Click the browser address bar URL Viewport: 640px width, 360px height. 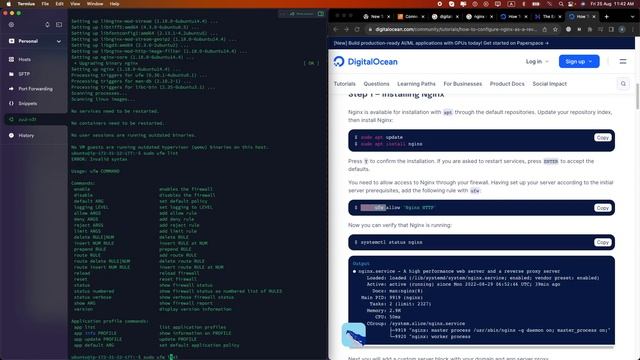[x=456, y=29]
